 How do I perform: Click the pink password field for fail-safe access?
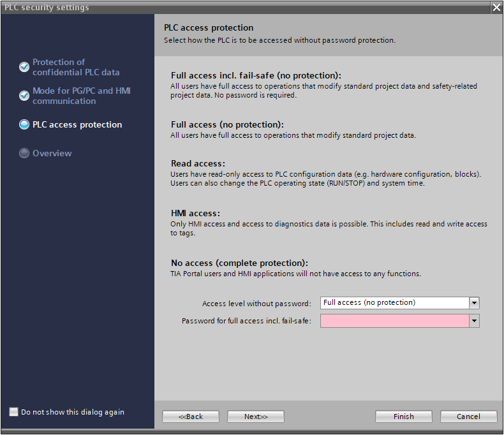pyautogui.click(x=395, y=321)
